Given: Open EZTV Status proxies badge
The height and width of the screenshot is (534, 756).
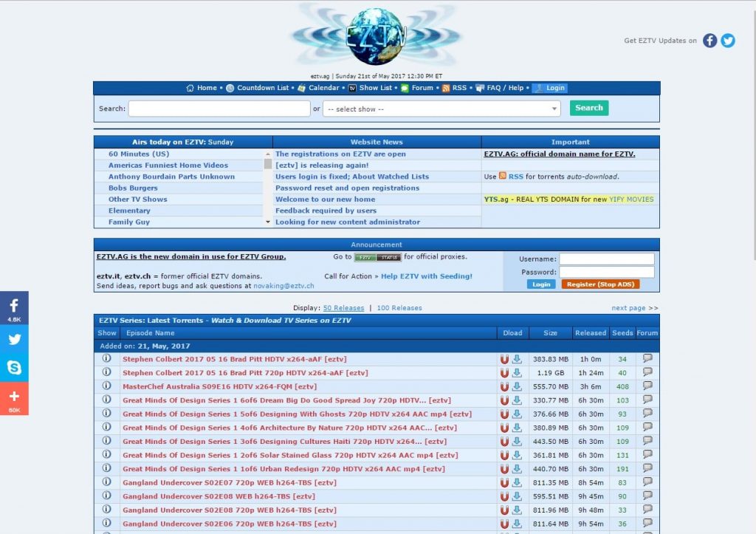Looking at the screenshot, I should coord(377,257).
